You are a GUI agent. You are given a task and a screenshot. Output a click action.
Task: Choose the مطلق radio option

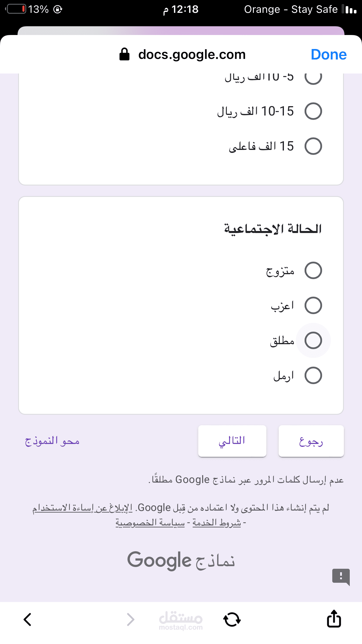[x=313, y=340]
